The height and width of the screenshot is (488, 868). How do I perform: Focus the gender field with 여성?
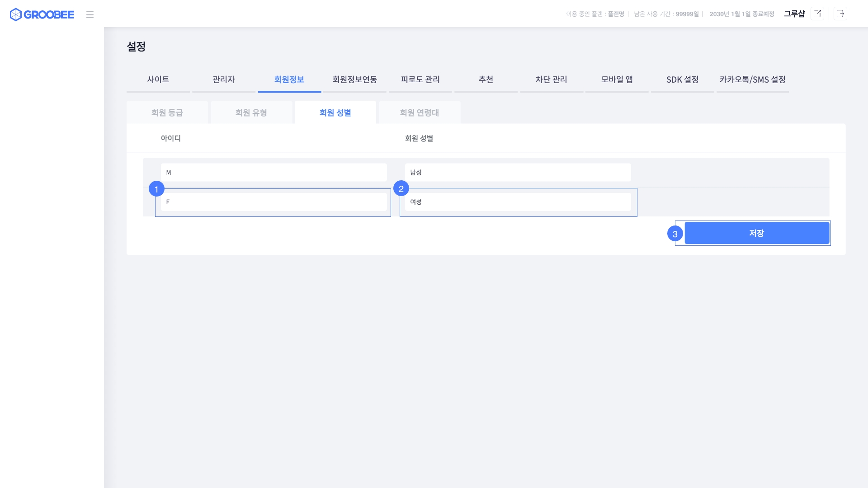[x=518, y=202]
